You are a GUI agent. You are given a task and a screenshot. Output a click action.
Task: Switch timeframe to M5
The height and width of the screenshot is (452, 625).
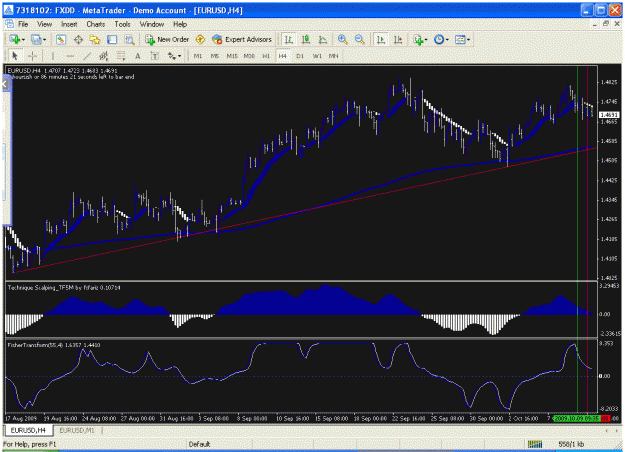215,56
